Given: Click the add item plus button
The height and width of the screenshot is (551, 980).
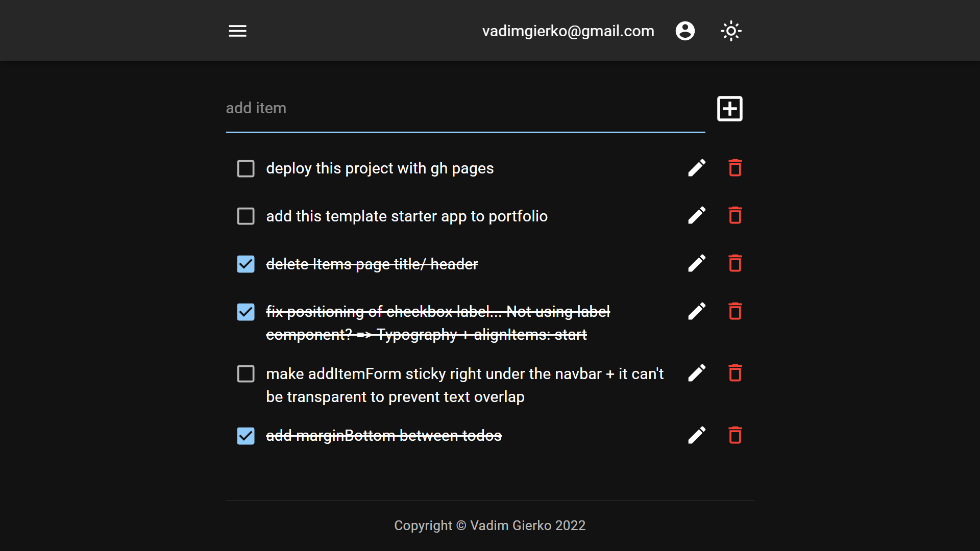Looking at the screenshot, I should coord(730,108).
